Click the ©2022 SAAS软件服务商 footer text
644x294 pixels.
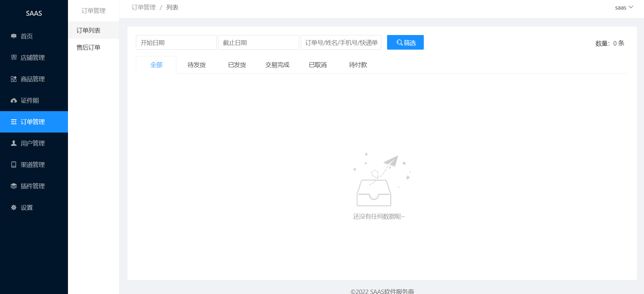pos(382,291)
